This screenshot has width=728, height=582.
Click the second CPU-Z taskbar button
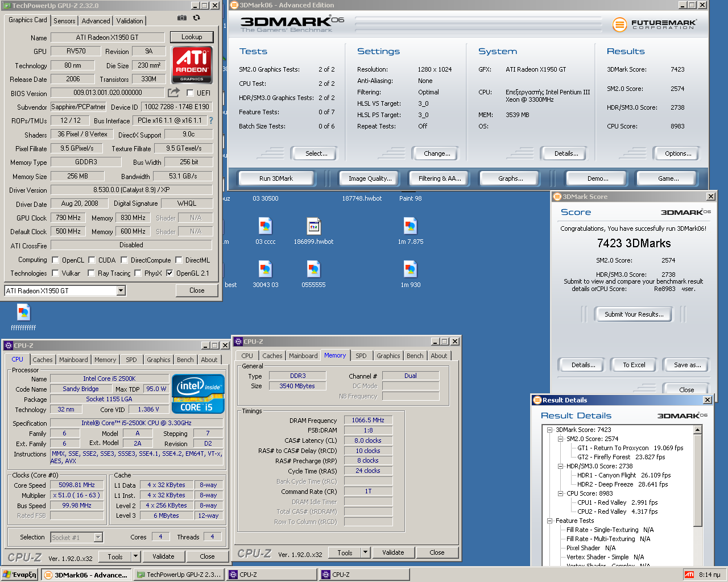coord(364,575)
